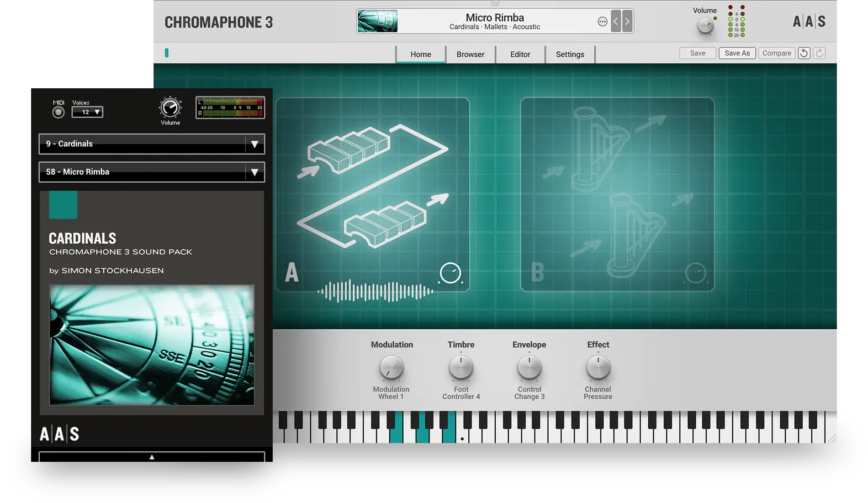868x503 pixels.
Task: Open the Voices 12 dropdown
Action: 87,112
